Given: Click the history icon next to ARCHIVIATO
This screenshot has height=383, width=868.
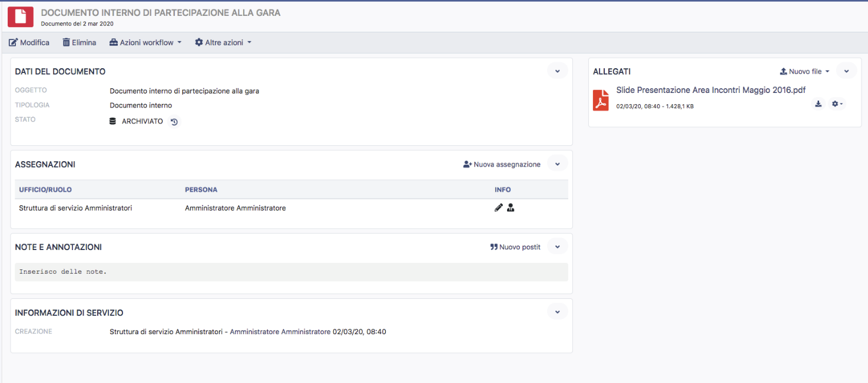Looking at the screenshot, I should pyautogui.click(x=174, y=122).
